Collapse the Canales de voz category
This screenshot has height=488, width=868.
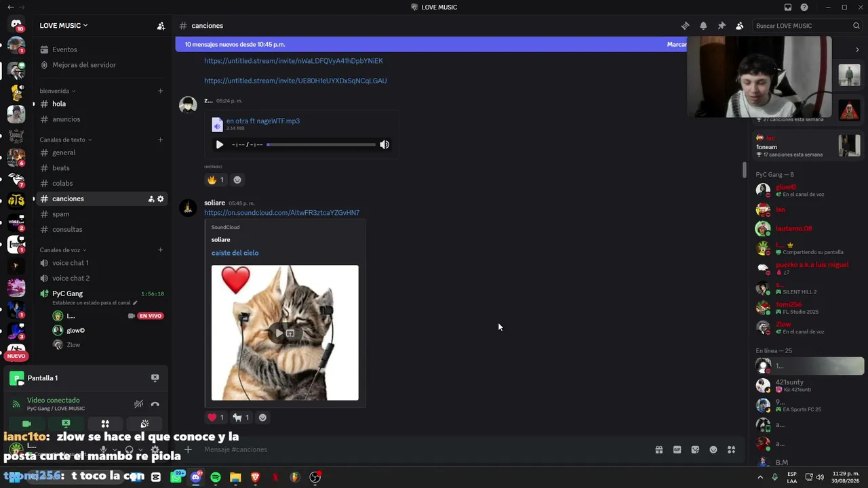tap(63, 250)
